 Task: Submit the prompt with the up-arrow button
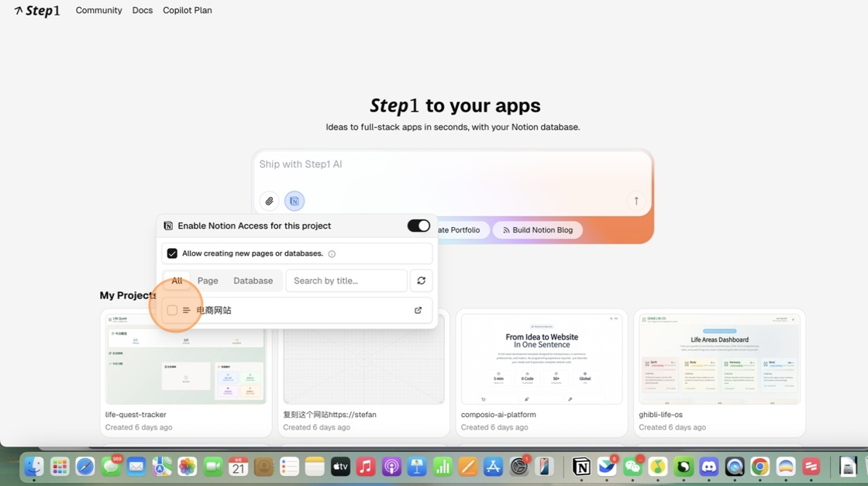(636, 201)
